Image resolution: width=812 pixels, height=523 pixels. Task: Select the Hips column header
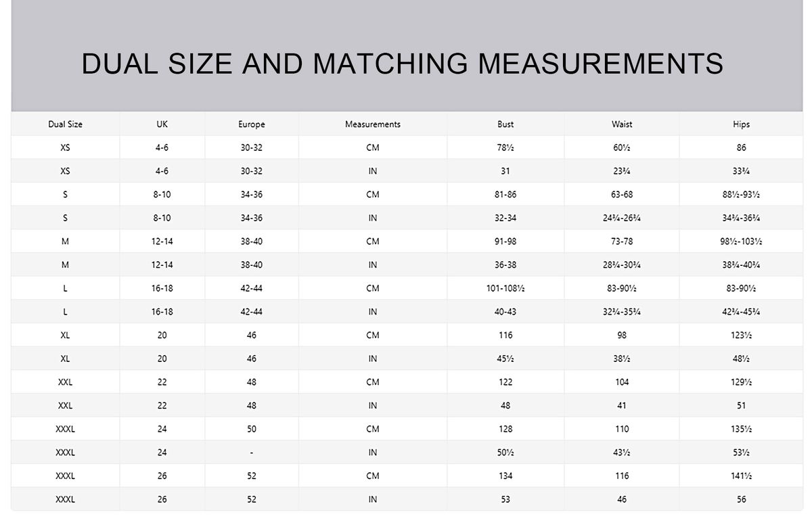(x=741, y=124)
